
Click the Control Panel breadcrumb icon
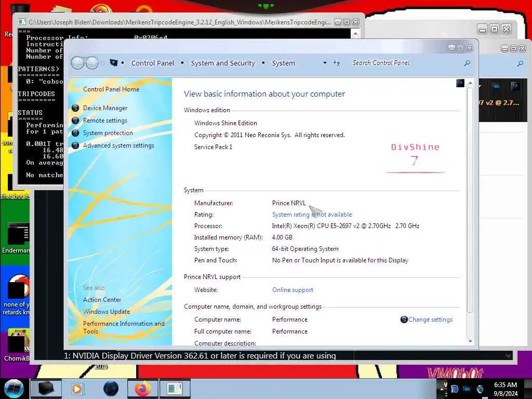click(x=114, y=63)
